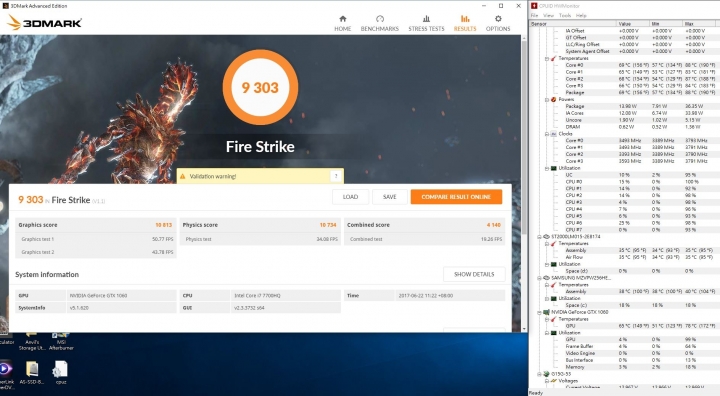
Task: Select the Results tab in 3DMark
Action: click(465, 23)
